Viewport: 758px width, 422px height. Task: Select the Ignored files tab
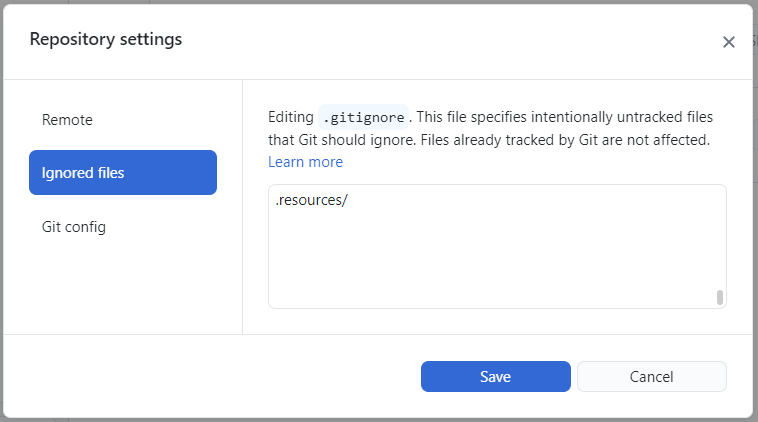coord(123,173)
